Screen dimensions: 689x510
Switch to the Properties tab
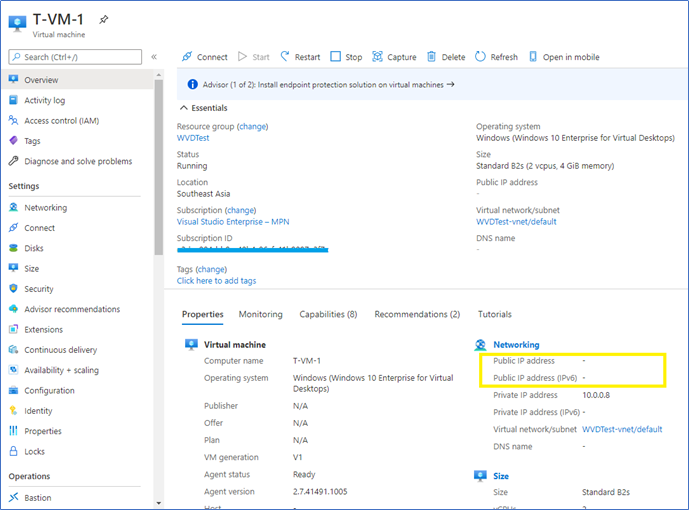pyautogui.click(x=203, y=315)
